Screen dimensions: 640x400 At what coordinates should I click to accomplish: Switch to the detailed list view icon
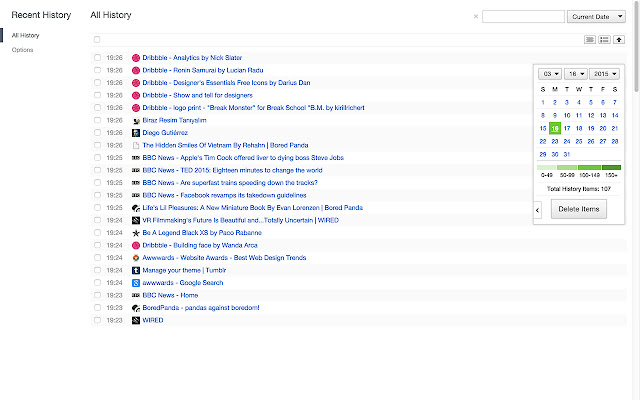click(x=604, y=40)
